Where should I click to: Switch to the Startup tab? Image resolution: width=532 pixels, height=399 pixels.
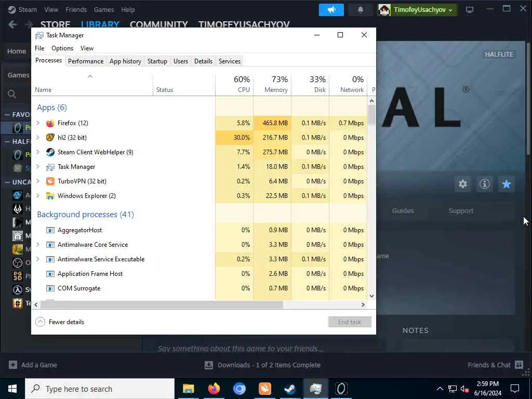pos(157,61)
